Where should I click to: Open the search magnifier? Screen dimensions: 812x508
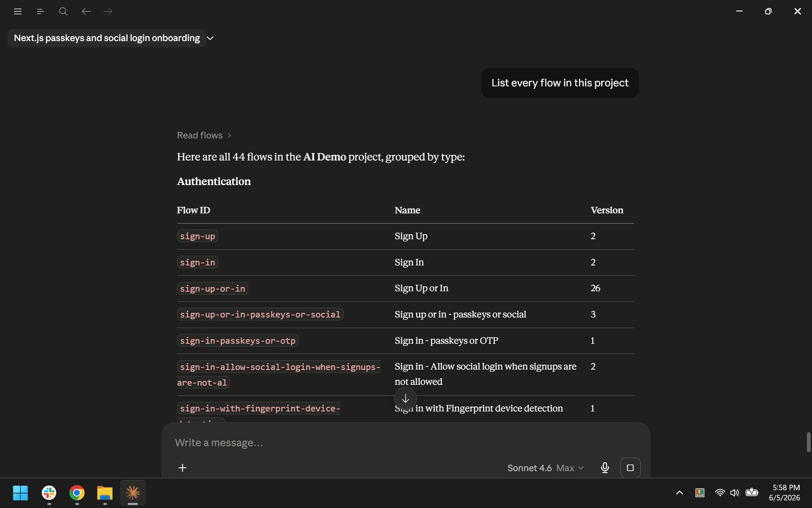[x=63, y=11]
